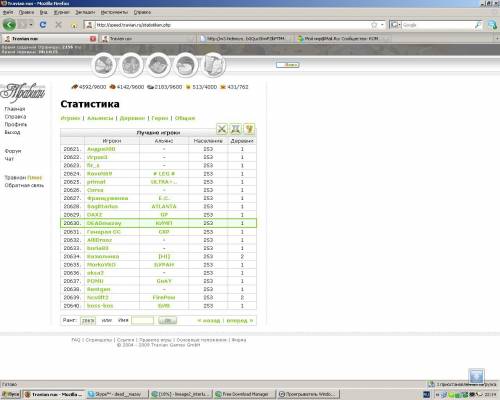The height and width of the screenshot is (400, 500).
Task: Switch to the Проигрыватель Windows taskbar item
Action: [x=307, y=394]
